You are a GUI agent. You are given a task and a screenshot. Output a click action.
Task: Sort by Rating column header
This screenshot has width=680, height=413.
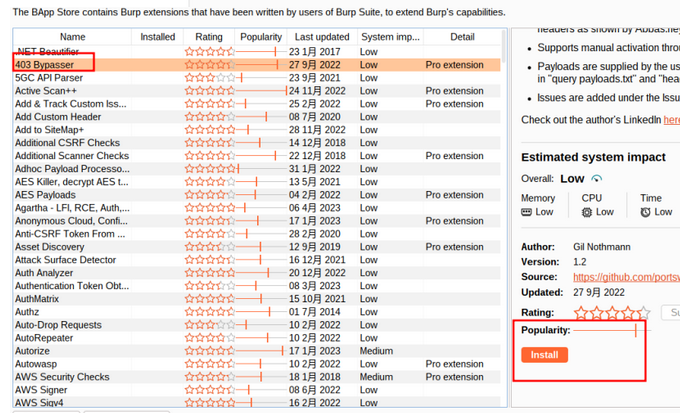(x=209, y=37)
